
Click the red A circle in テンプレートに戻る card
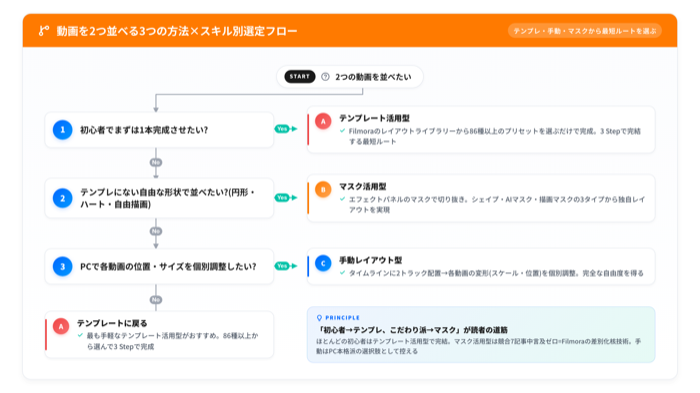pyautogui.click(x=61, y=326)
